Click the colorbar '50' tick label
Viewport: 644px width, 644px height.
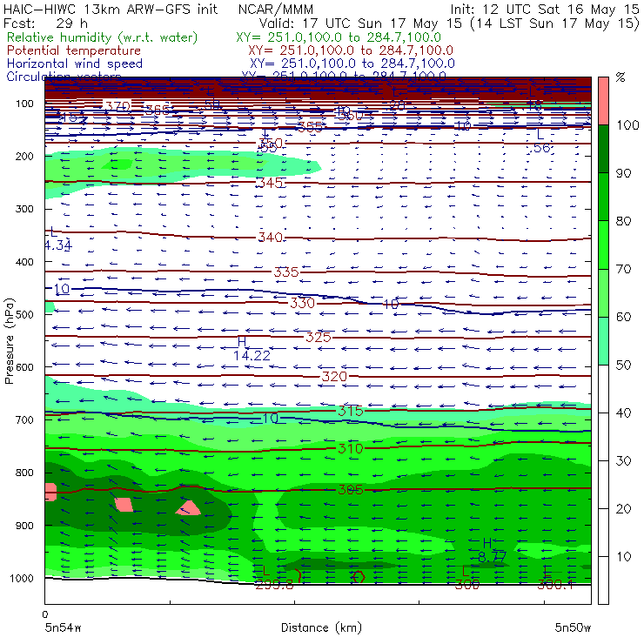(x=623, y=366)
